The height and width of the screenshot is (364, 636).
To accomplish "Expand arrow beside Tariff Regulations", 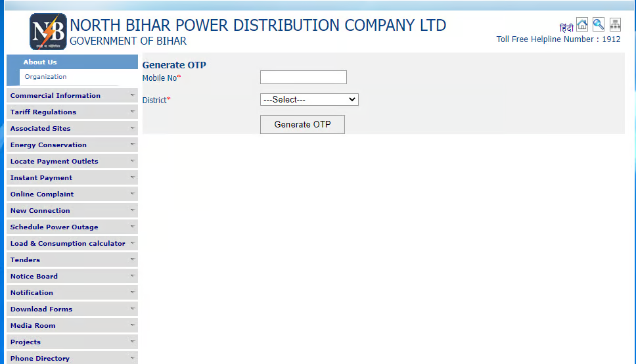I will click(x=132, y=111).
